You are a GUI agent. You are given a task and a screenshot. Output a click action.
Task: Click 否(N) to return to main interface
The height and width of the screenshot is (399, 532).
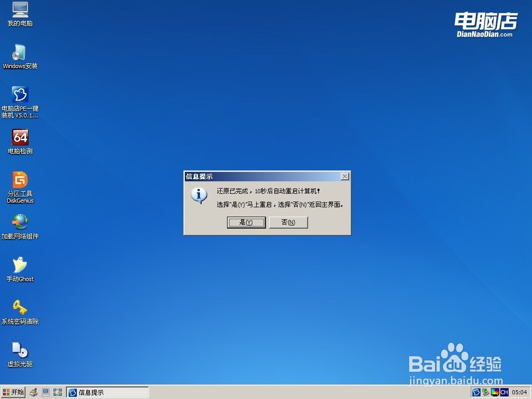288,222
